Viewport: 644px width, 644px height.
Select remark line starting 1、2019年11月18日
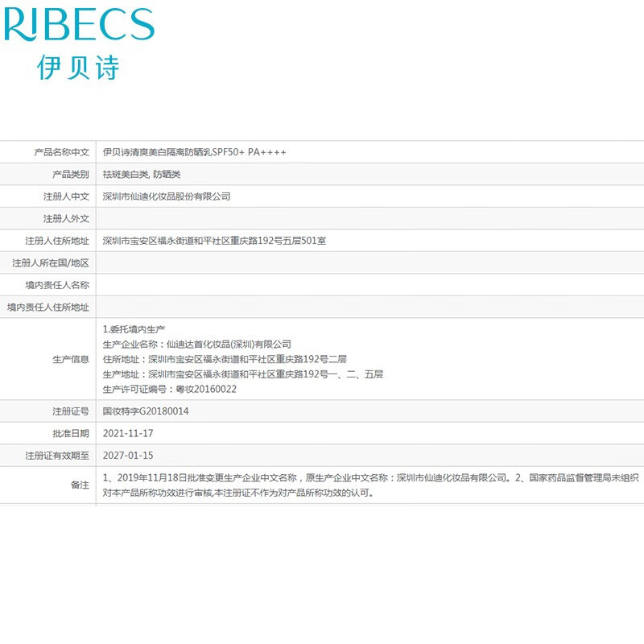point(371,478)
